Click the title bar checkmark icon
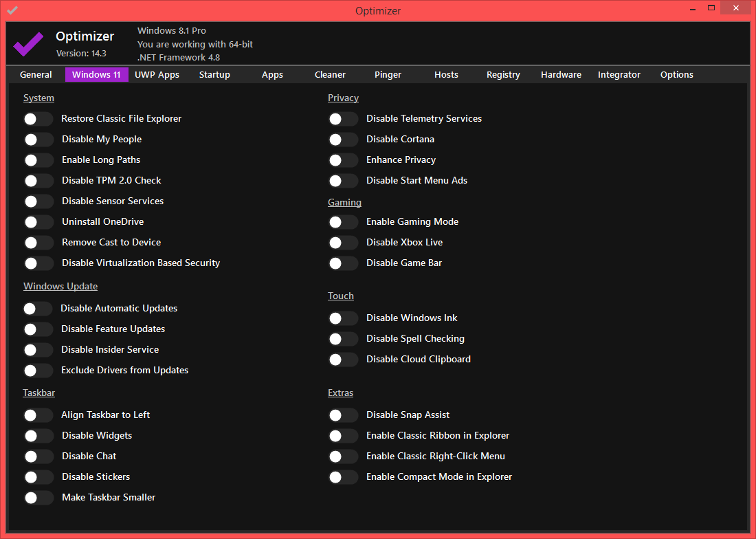756x539 pixels. click(12, 10)
